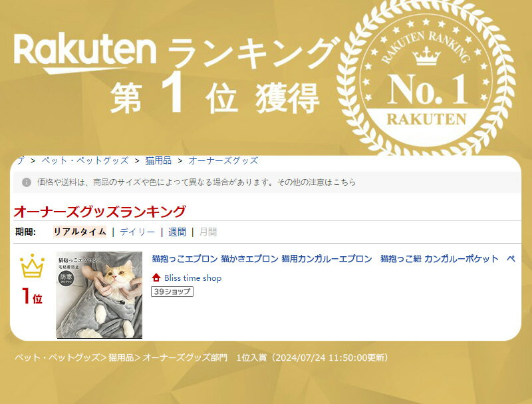Viewport: 532px width, 404px height.
Task: Click the red 1位 rank label
Action: [32, 297]
